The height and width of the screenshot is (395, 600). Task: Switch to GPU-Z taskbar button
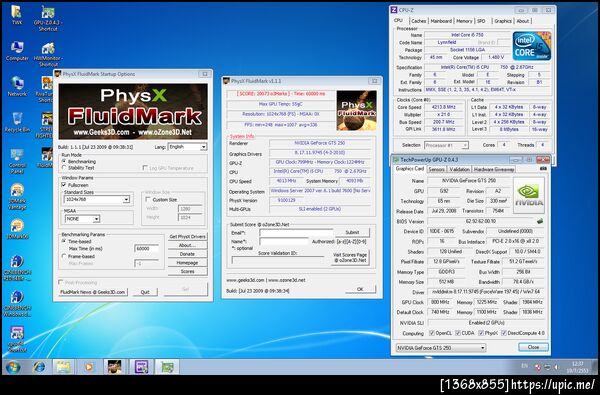click(x=167, y=367)
